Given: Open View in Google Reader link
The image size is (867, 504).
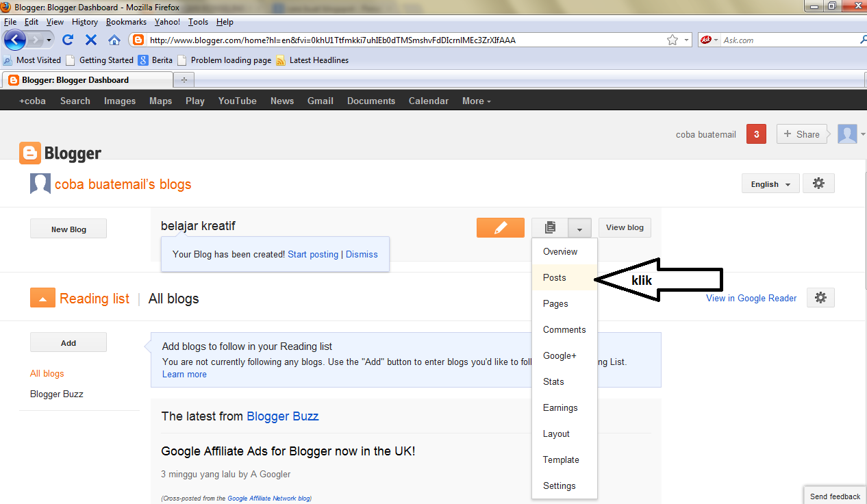Looking at the screenshot, I should pos(751,298).
